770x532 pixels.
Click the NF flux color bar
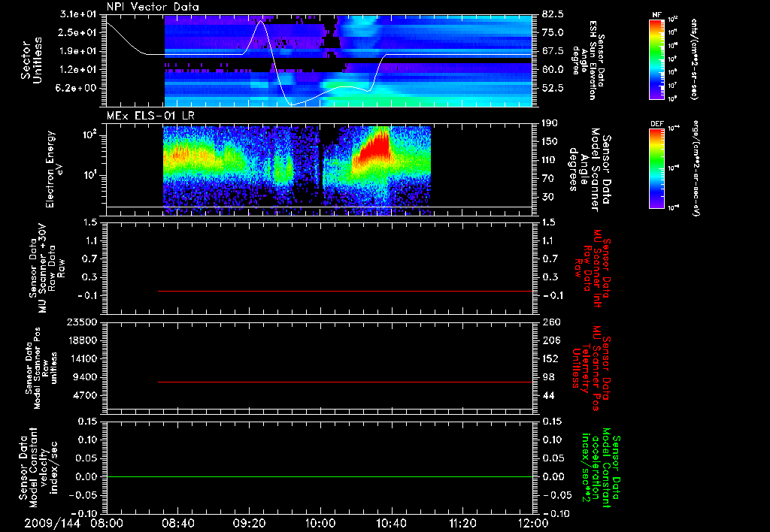656,59
